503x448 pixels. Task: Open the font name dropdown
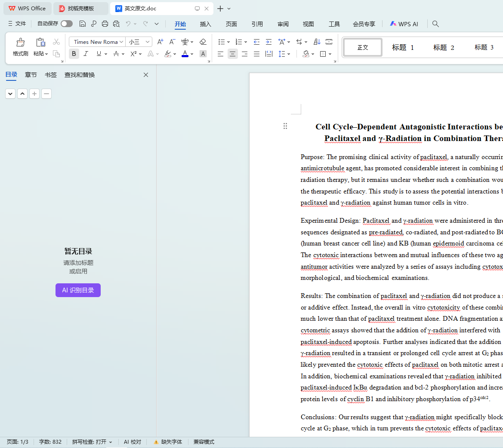(x=121, y=42)
